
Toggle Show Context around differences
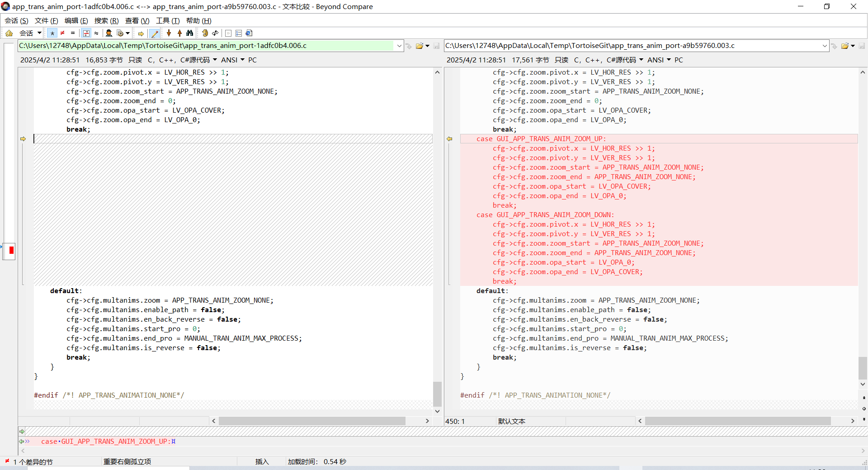point(86,33)
